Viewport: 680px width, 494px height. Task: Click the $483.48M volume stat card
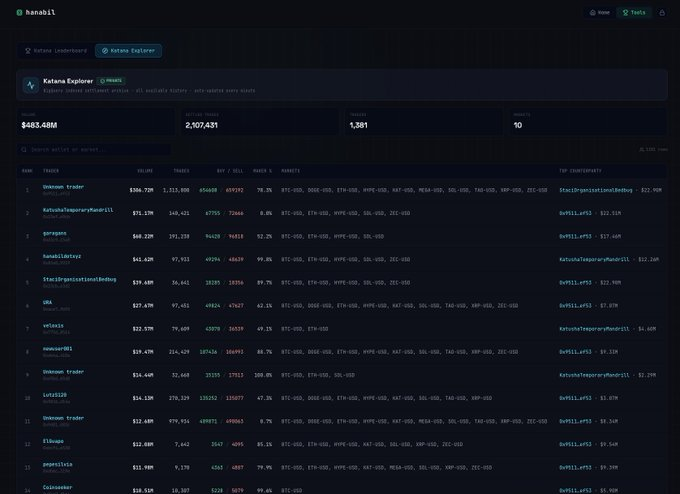coord(95,121)
